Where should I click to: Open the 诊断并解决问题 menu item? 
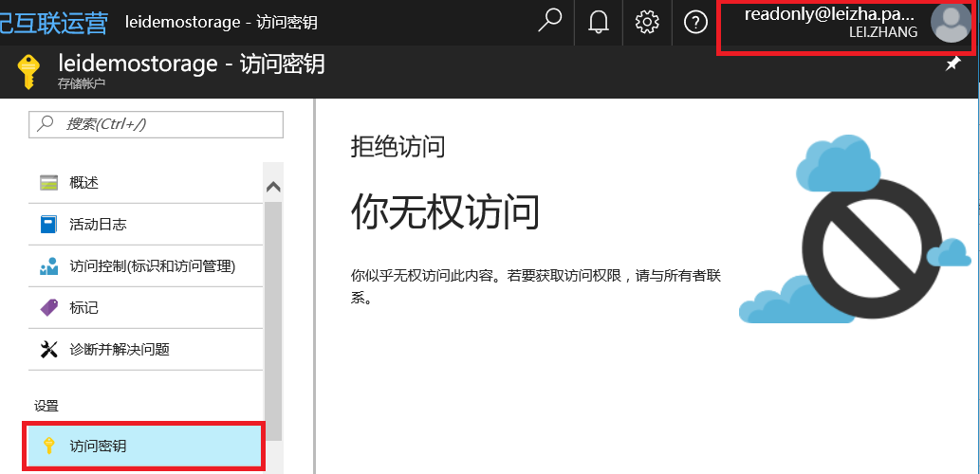tap(146, 349)
